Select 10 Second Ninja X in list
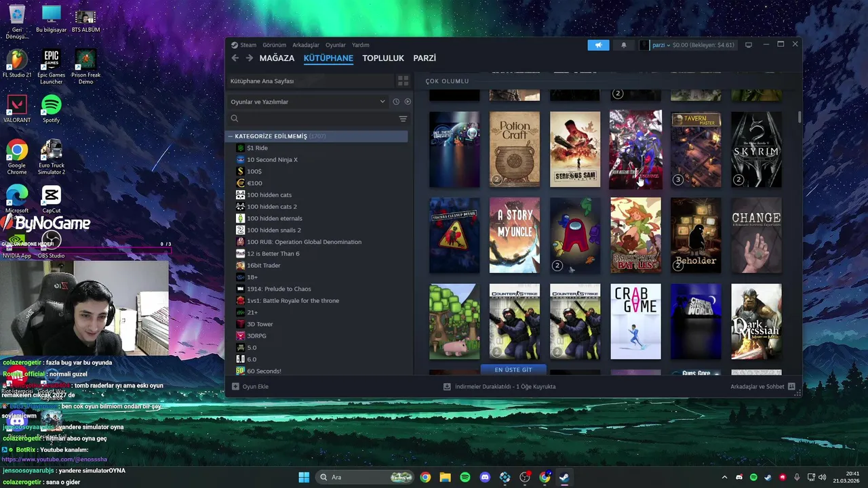This screenshot has height=488, width=868. click(x=272, y=159)
